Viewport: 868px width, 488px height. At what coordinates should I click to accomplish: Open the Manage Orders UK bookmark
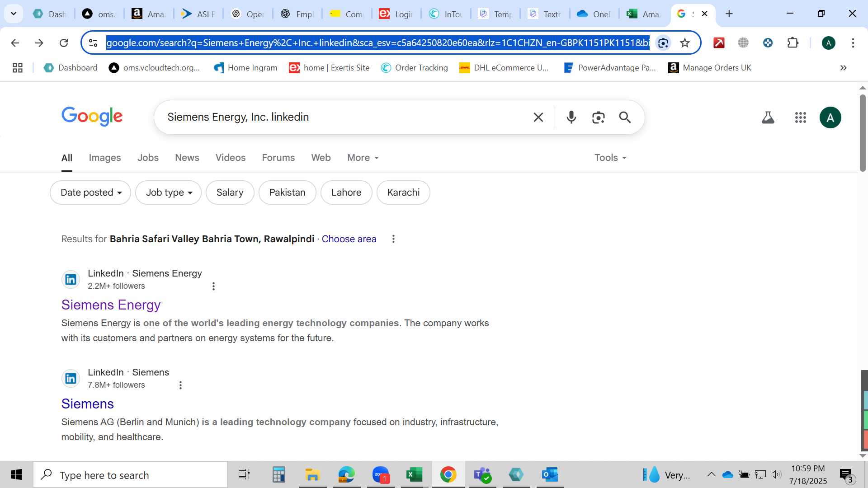click(710, 68)
